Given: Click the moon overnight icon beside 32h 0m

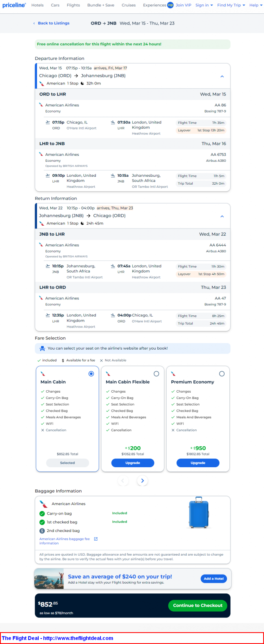Looking at the screenshot, I should [82, 83].
